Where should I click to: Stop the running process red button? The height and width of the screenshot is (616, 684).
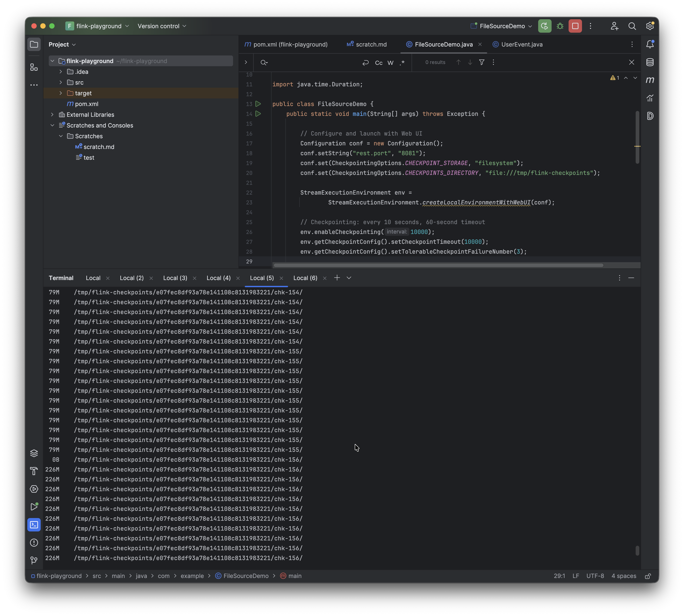coord(575,26)
